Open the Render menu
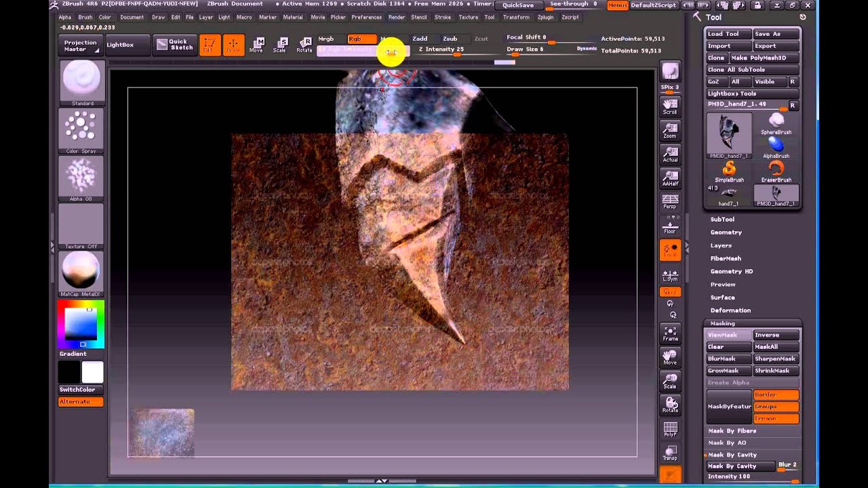This screenshot has width=868, height=488. click(x=397, y=17)
